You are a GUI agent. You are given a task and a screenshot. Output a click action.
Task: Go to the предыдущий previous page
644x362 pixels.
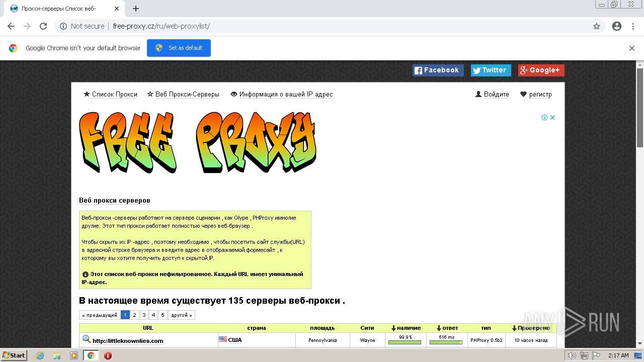99,315
